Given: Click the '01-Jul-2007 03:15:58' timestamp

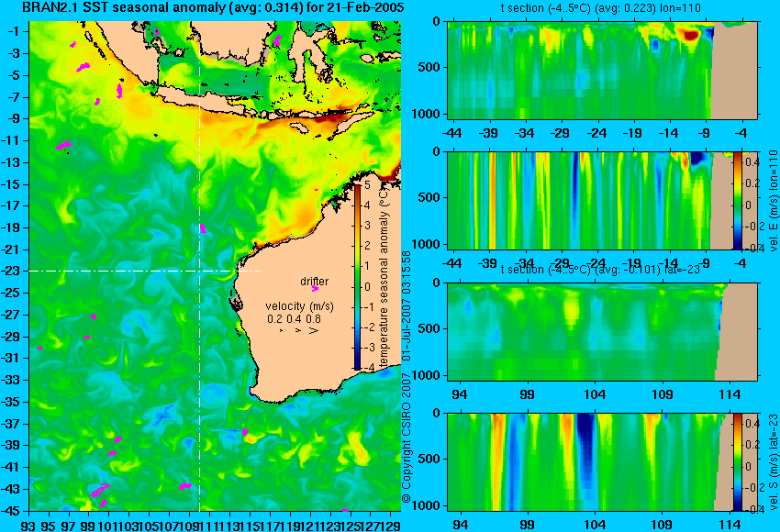Looking at the screenshot, I should 407,305.
